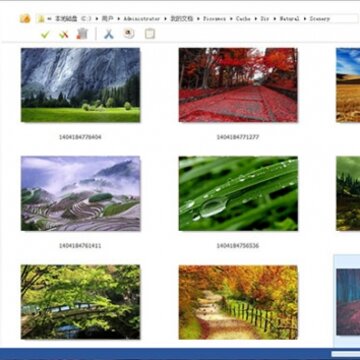Select the misty terraced fields thumbnail
Screen dimensions: 360x360
80,194
